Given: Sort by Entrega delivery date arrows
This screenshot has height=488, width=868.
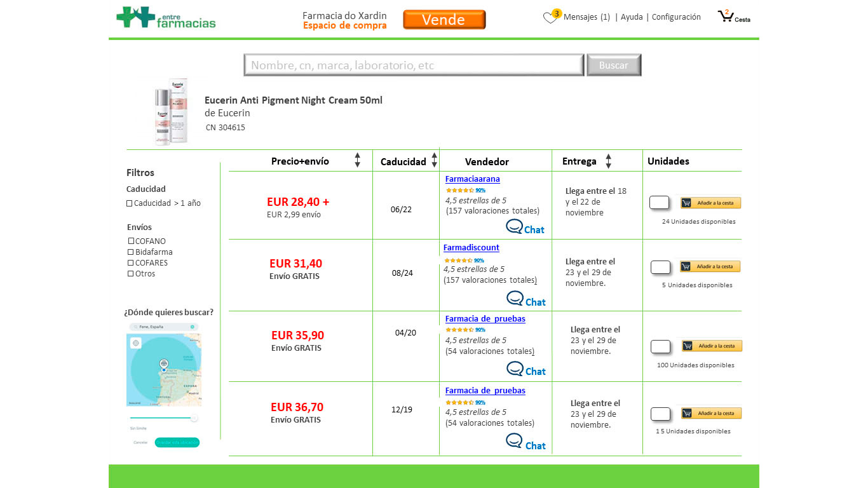Looking at the screenshot, I should click(608, 161).
